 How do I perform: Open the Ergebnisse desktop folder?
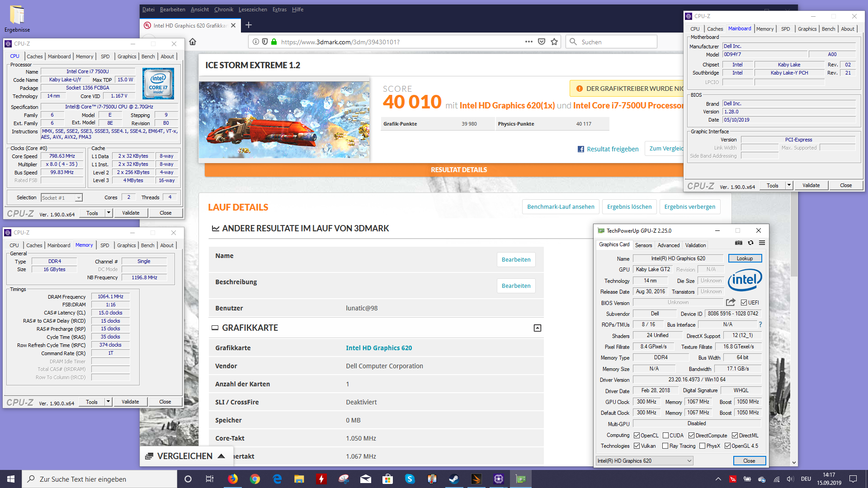pos(17,18)
